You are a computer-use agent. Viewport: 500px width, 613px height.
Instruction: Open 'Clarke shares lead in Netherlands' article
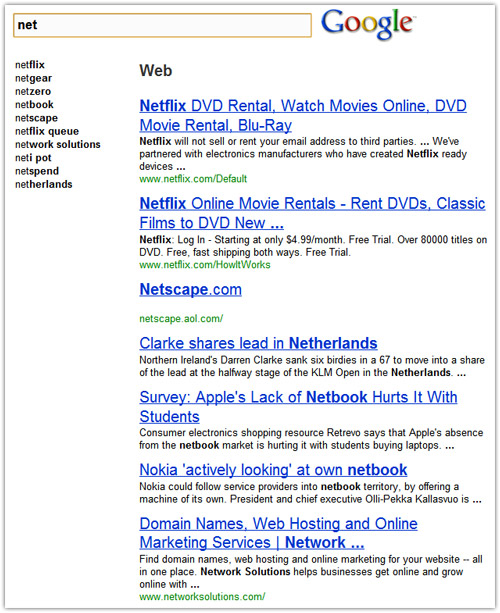point(258,343)
